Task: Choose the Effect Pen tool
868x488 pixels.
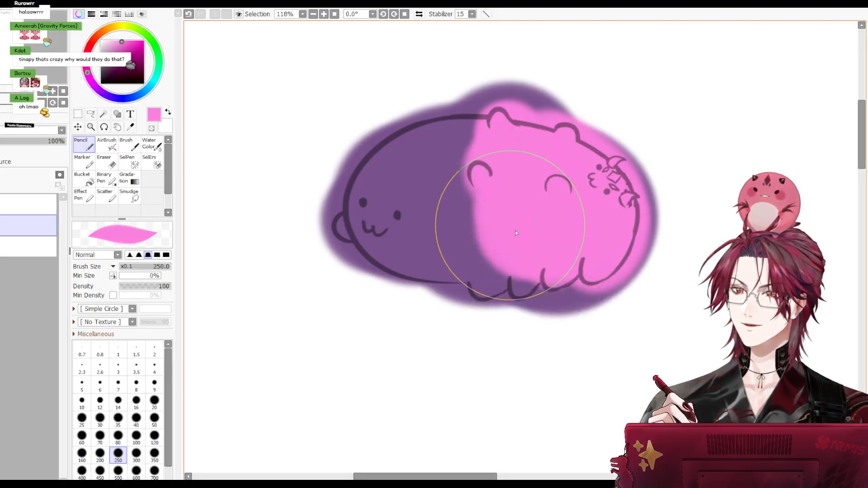Action: 84,196
